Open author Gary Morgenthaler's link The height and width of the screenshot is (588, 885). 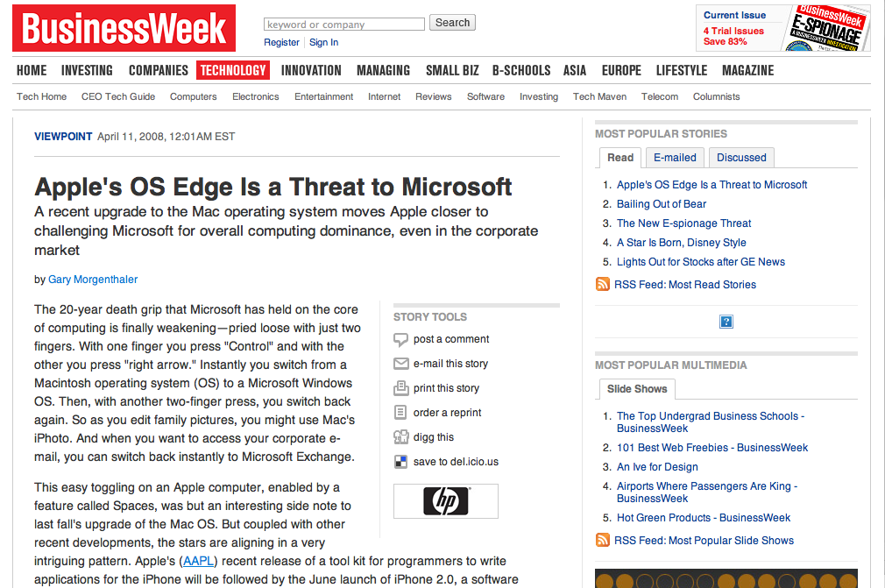pyautogui.click(x=93, y=280)
